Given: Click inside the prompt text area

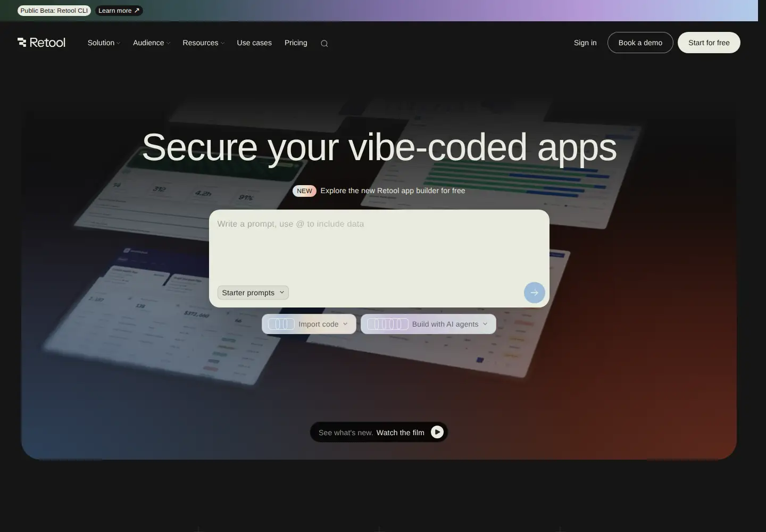Looking at the screenshot, I should [379, 247].
